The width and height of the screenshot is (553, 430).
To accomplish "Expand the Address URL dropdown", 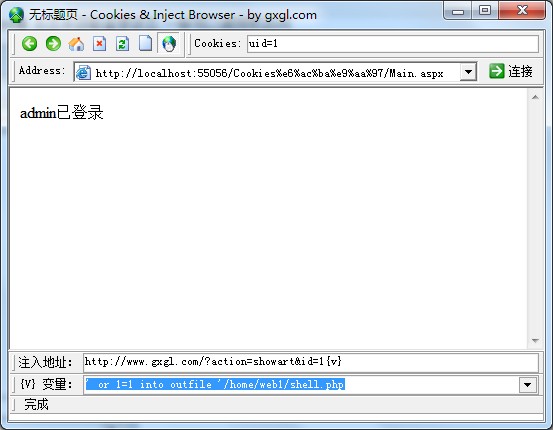I will click(x=468, y=72).
